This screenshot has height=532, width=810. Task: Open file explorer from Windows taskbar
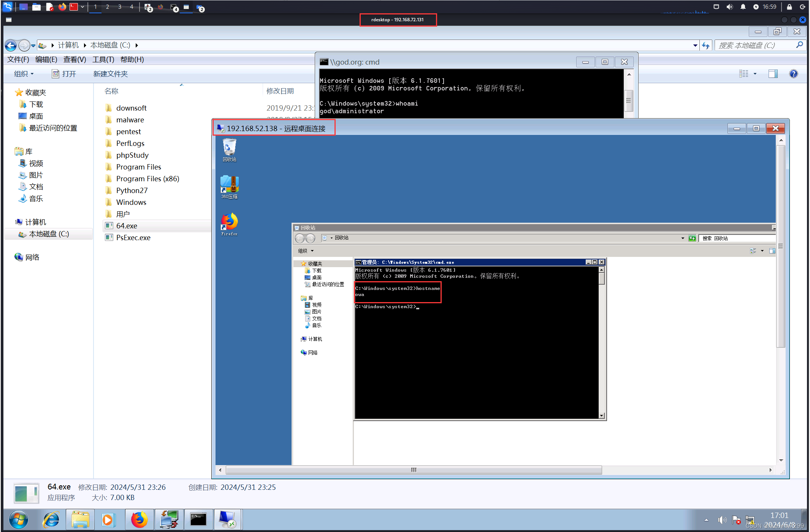(80, 519)
